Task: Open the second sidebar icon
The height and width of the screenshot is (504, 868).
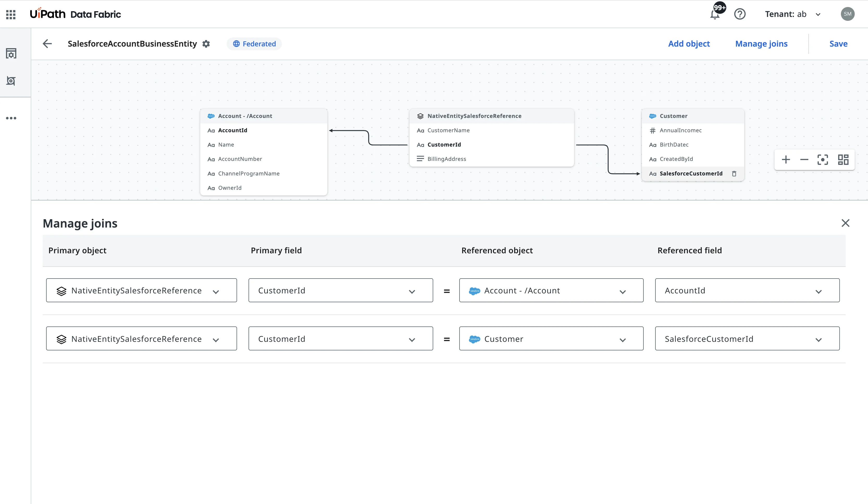Action: 11,81
